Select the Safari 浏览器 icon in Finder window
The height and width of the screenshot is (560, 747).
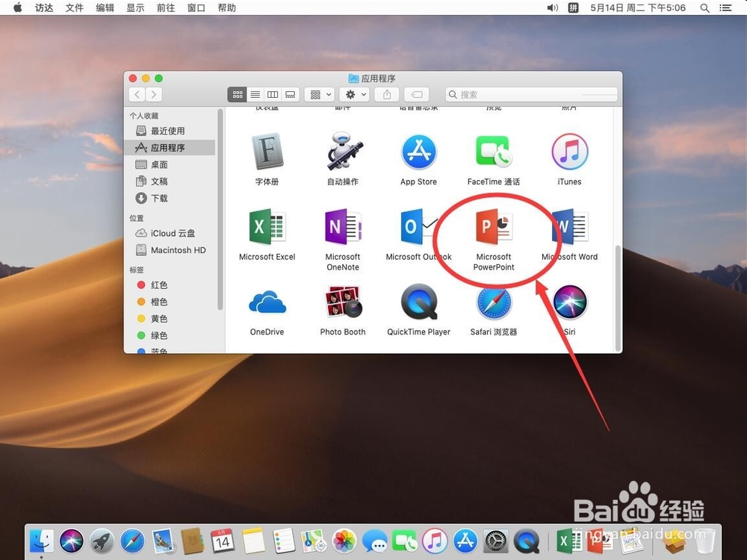pyautogui.click(x=494, y=302)
